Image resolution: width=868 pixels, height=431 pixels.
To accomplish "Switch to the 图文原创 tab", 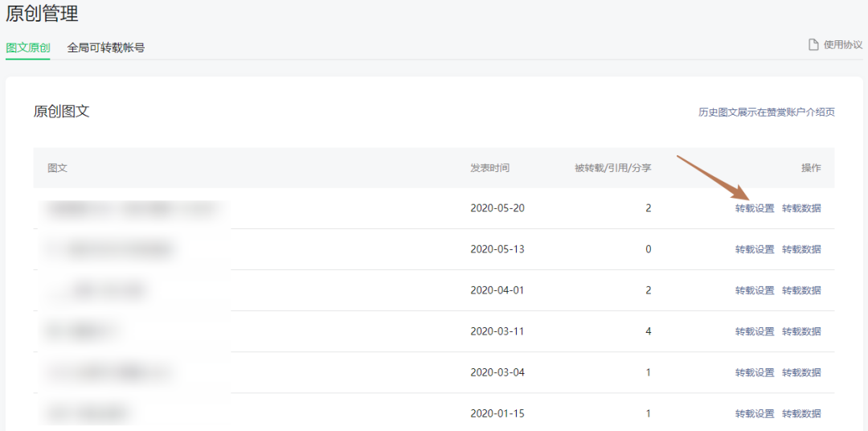I will click(x=28, y=47).
